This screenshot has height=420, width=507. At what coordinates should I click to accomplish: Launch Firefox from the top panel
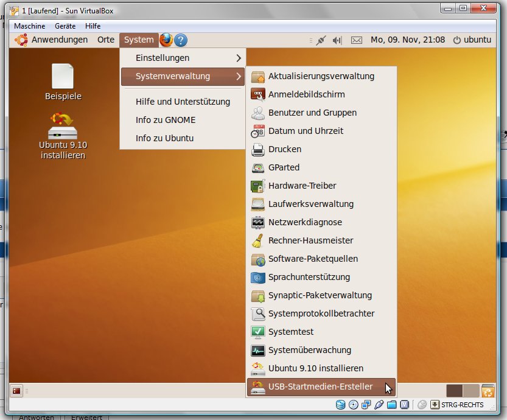pyautogui.click(x=166, y=40)
